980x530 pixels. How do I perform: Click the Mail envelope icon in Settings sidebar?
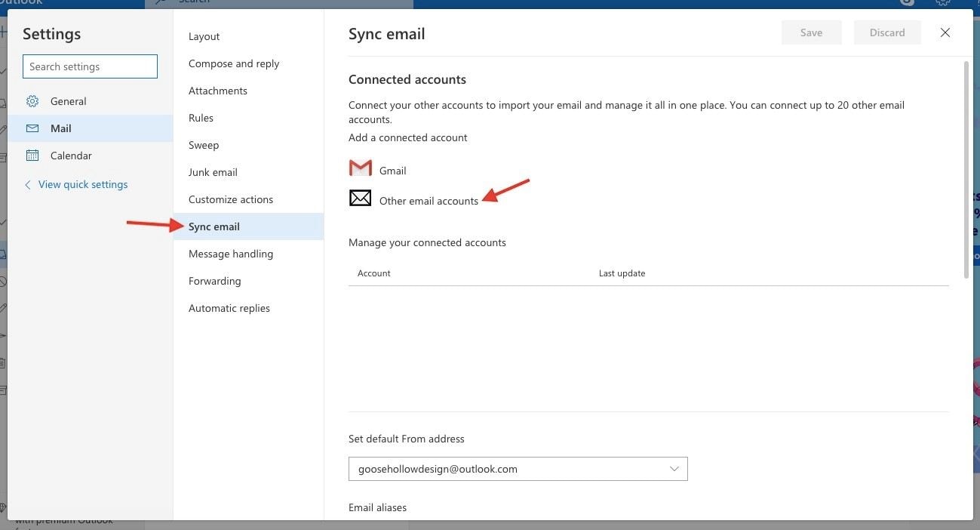click(x=32, y=128)
